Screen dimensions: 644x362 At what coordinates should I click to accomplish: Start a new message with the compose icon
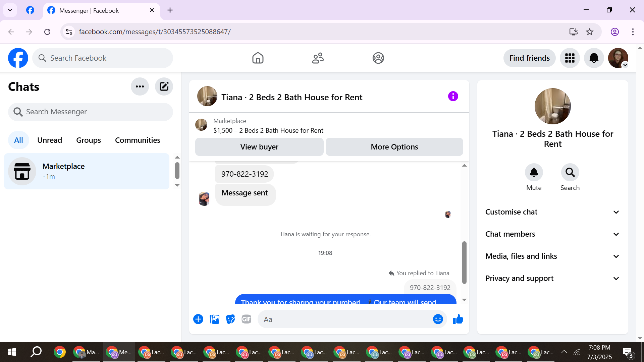[x=164, y=87]
